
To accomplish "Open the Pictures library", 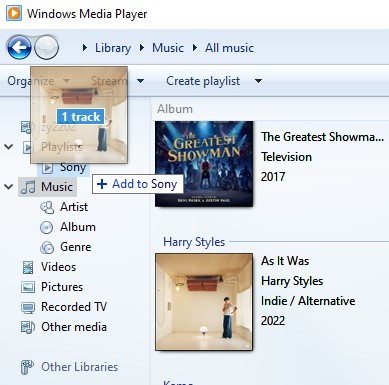I will 62,287.
